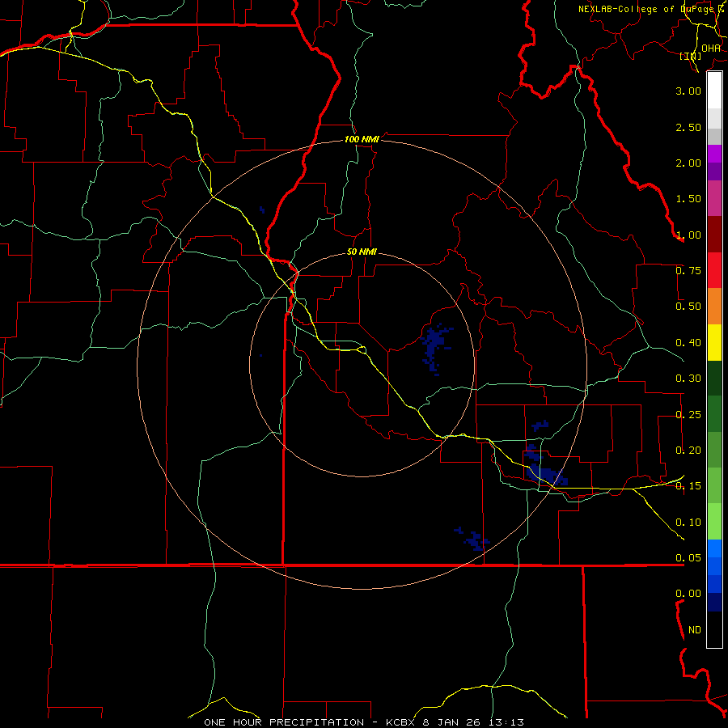Click the [IN] units label
The image size is (728, 728).
tap(691, 56)
